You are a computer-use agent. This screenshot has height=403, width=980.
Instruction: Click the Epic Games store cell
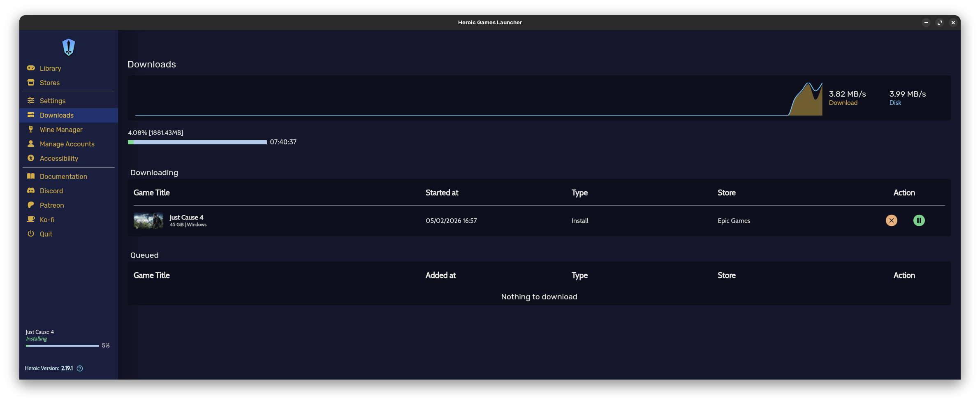pos(734,221)
